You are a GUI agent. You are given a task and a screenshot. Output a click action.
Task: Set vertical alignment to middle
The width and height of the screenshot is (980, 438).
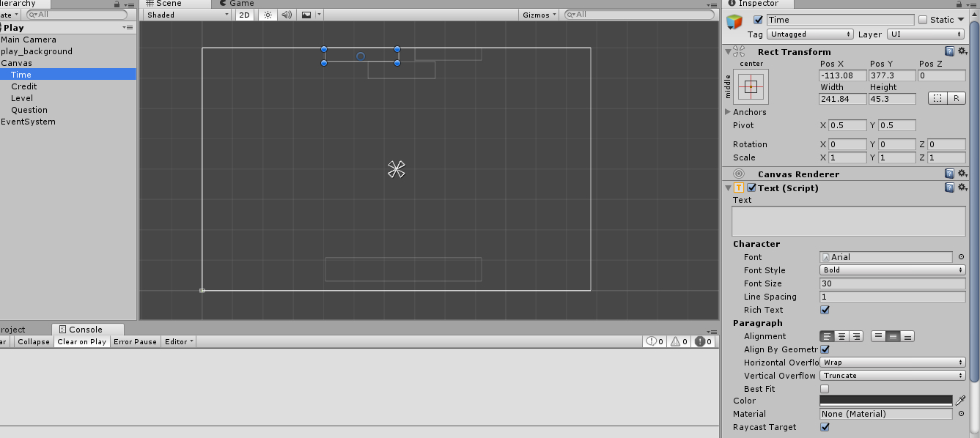point(893,336)
